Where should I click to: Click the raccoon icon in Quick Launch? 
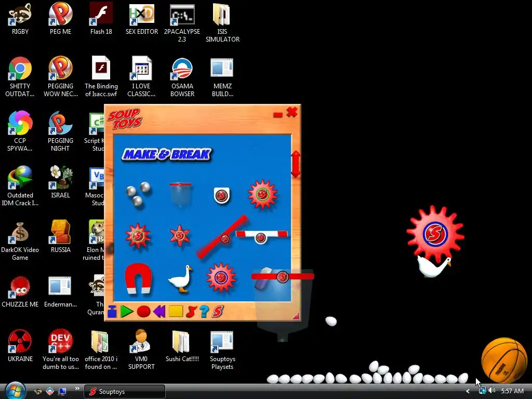38,391
